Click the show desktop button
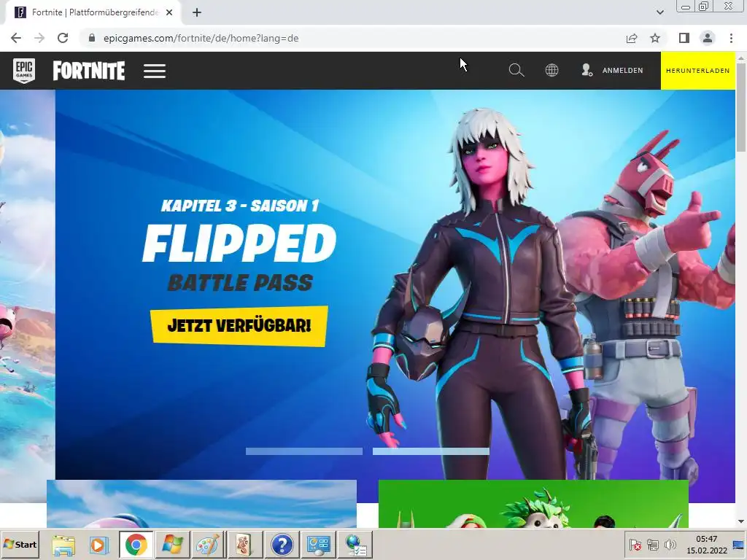This screenshot has width=747, height=560. coord(739,545)
